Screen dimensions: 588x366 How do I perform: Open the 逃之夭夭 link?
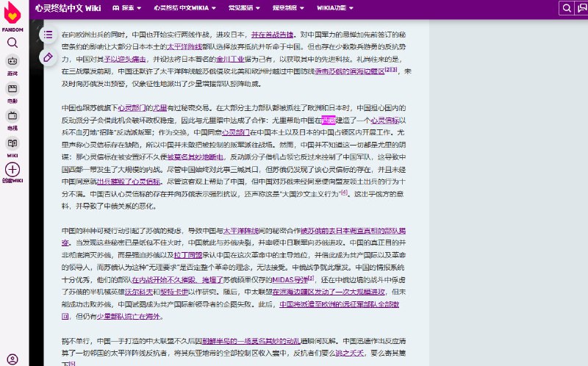coord(350,354)
